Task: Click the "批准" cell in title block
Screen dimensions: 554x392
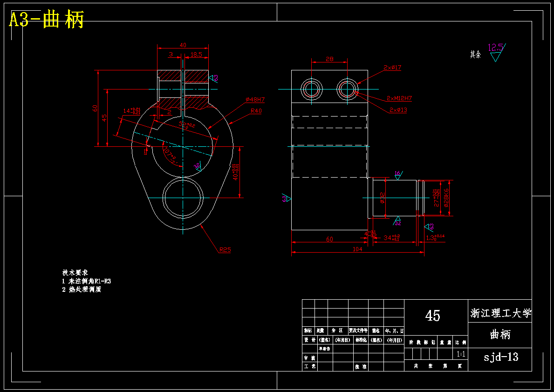Action: click(x=361, y=366)
